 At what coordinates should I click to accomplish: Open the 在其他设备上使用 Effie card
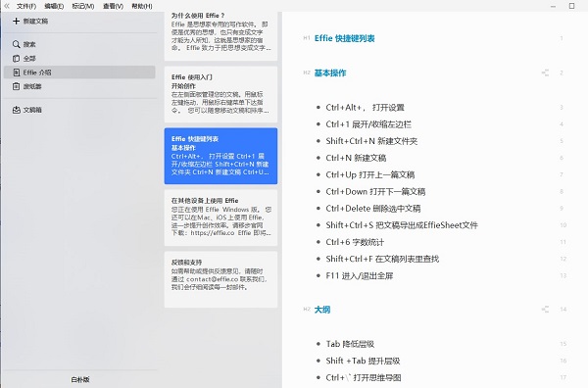220,218
